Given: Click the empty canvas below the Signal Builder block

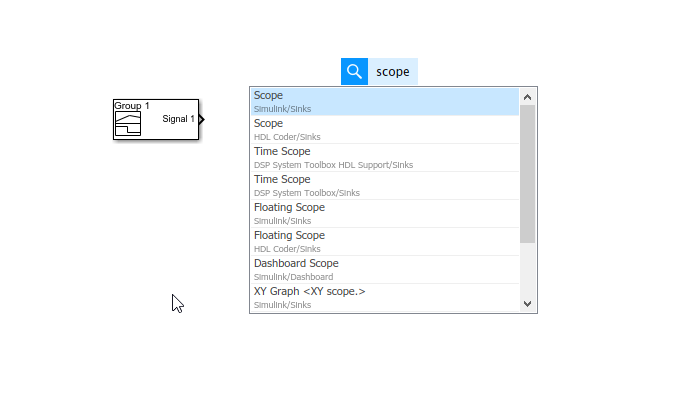Looking at the screenshot, I should 156,215.
